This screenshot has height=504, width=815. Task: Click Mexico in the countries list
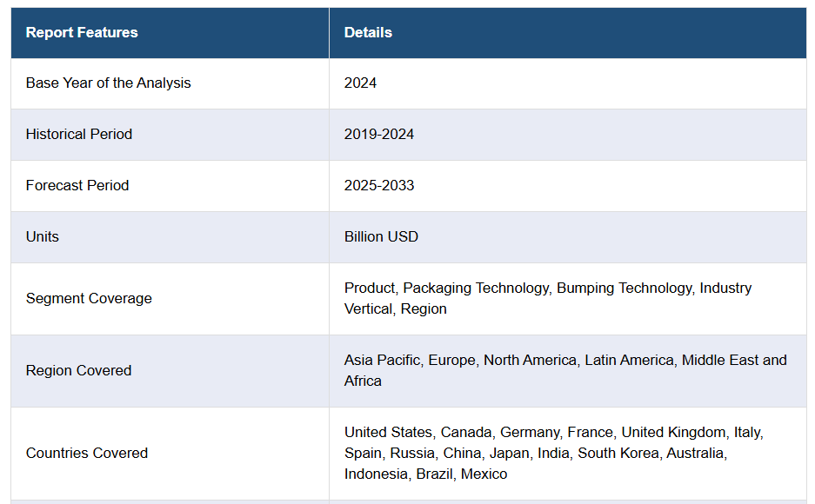coord(484,474)
